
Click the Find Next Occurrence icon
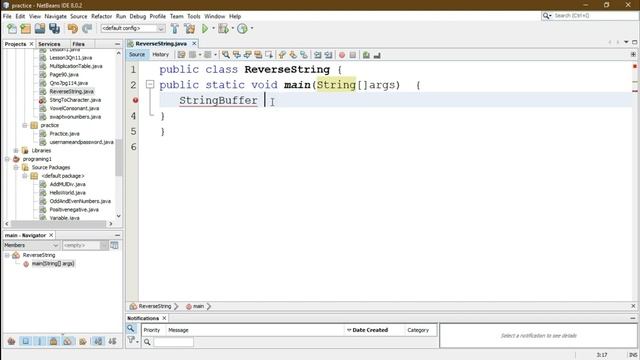pos(247,55)
